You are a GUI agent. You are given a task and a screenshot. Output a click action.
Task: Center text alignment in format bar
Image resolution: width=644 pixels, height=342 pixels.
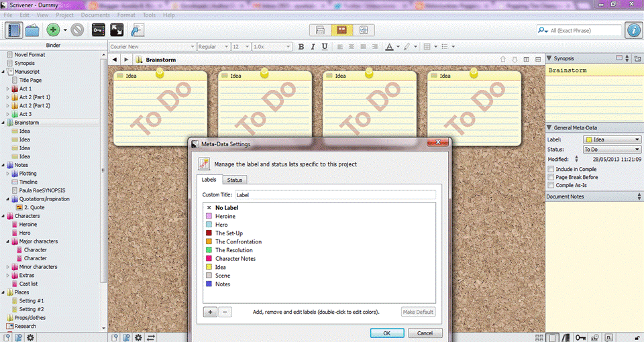(352, 46)
